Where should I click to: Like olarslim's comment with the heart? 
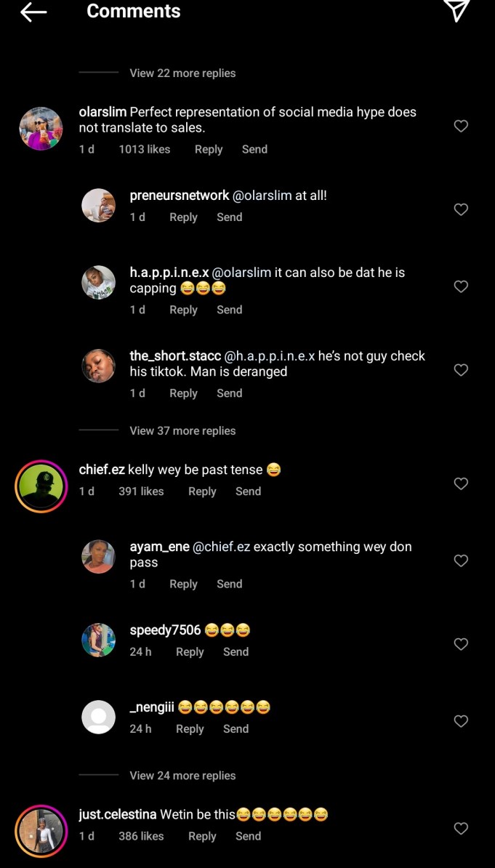461,126
